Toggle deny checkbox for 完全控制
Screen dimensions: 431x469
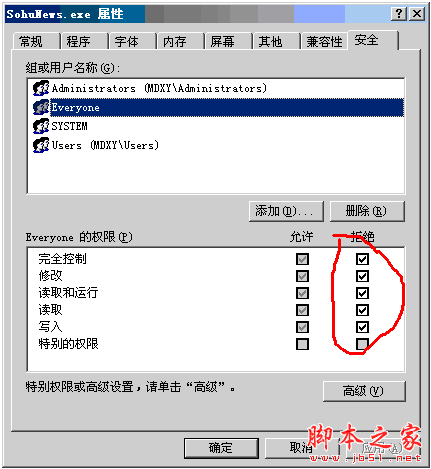click(x=362, y=259)
